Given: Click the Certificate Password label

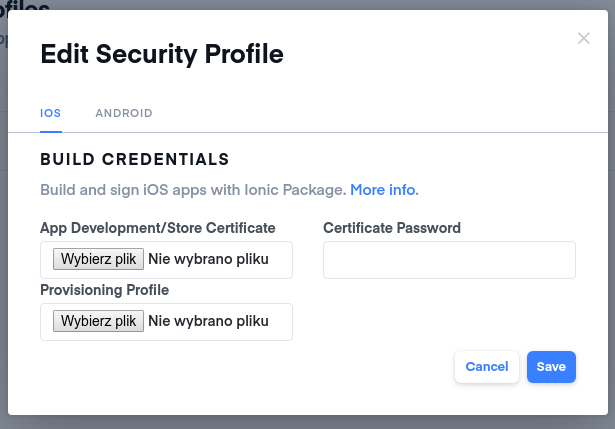Looking at the screenshot, I should pyautogui.click(x=392, y=228).
